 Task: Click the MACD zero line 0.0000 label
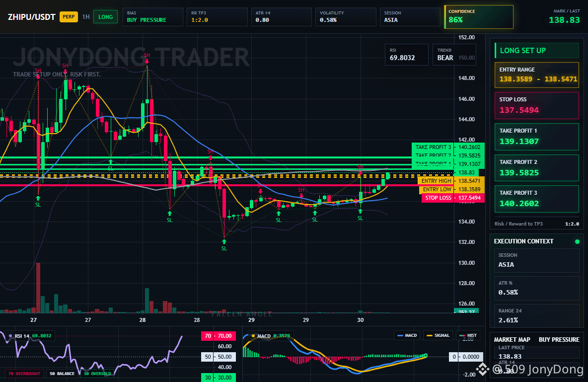(466, 357)
